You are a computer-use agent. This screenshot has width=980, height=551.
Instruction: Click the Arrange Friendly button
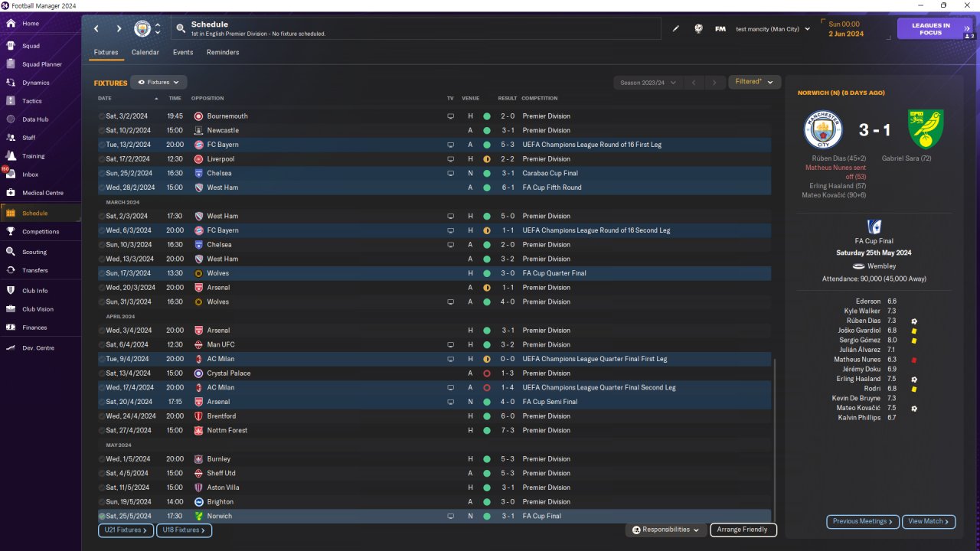tap(743, 530)
